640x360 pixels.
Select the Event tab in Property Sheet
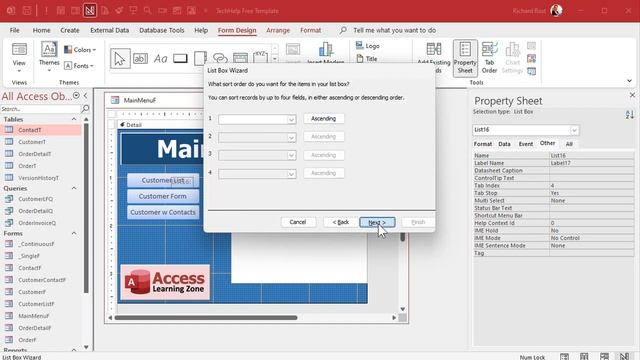(526, 144)
